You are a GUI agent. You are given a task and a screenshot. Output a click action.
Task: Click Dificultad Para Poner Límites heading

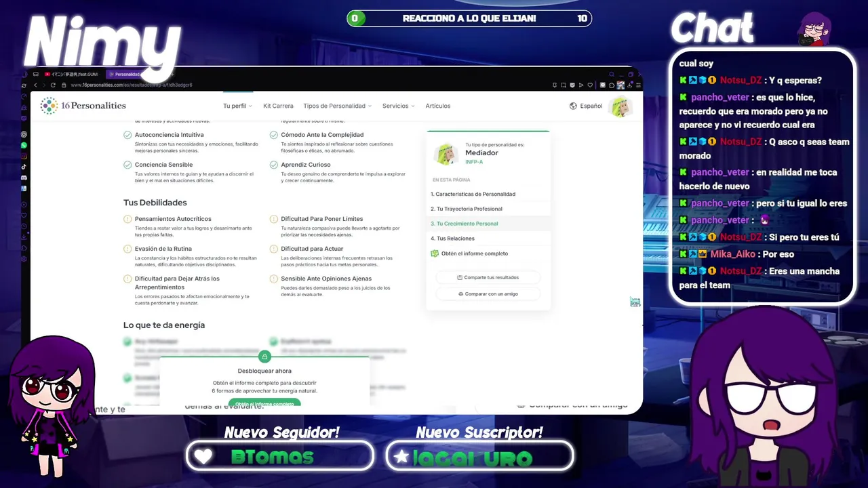pyautogui.click(x=322, y=219)
